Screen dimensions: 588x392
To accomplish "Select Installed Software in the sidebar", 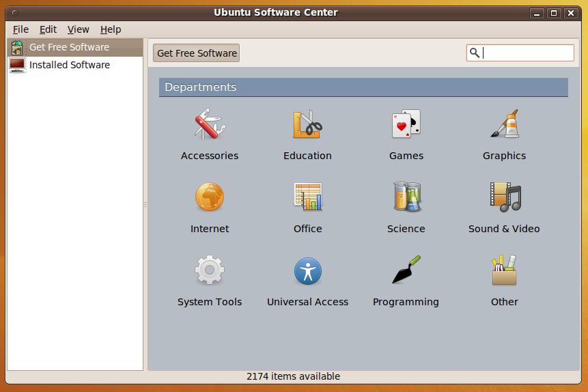I will 69,65.
